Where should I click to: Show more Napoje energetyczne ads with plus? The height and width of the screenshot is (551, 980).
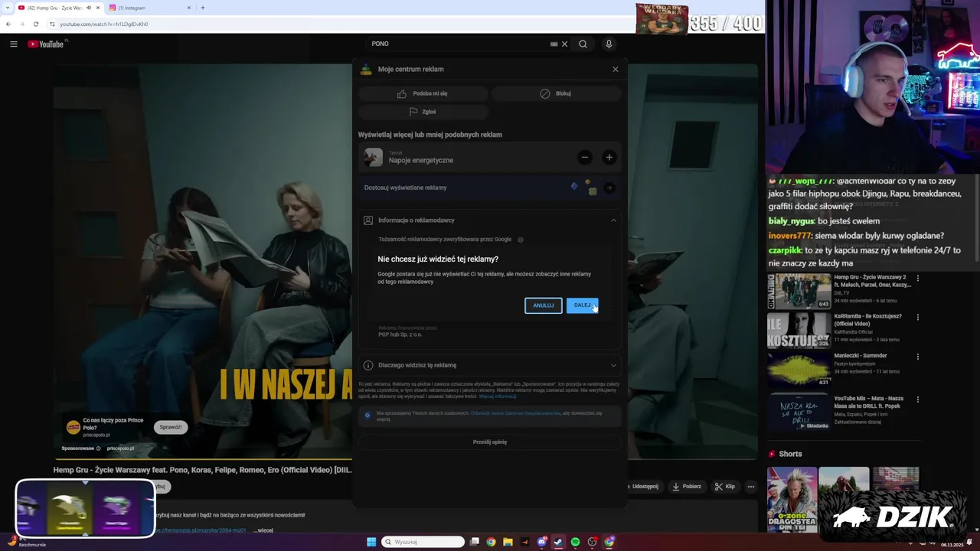[609, 158]
